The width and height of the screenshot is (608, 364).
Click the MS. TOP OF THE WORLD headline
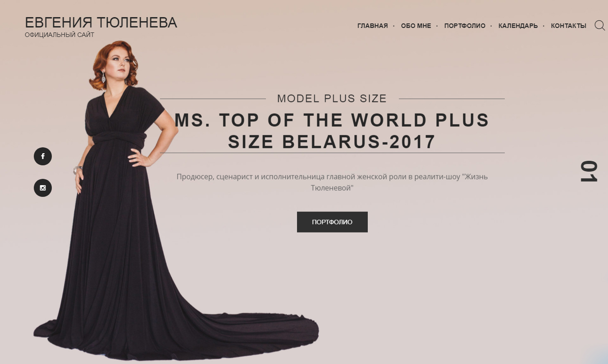pos(332,131)
